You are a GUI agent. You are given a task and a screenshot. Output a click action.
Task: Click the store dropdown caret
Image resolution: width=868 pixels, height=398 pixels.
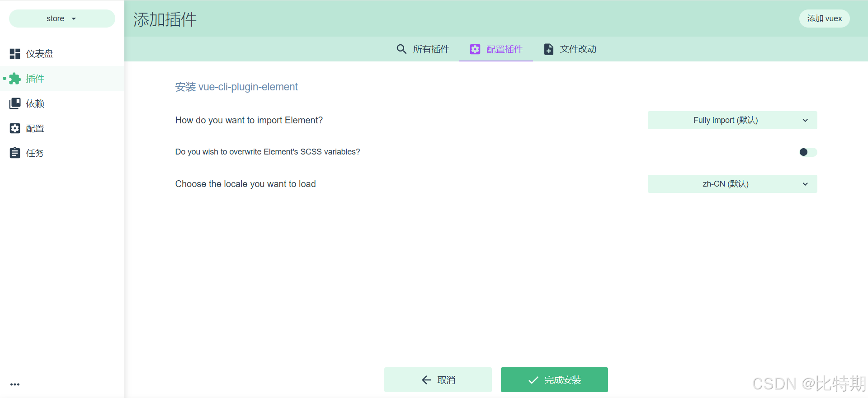point(74,19)
